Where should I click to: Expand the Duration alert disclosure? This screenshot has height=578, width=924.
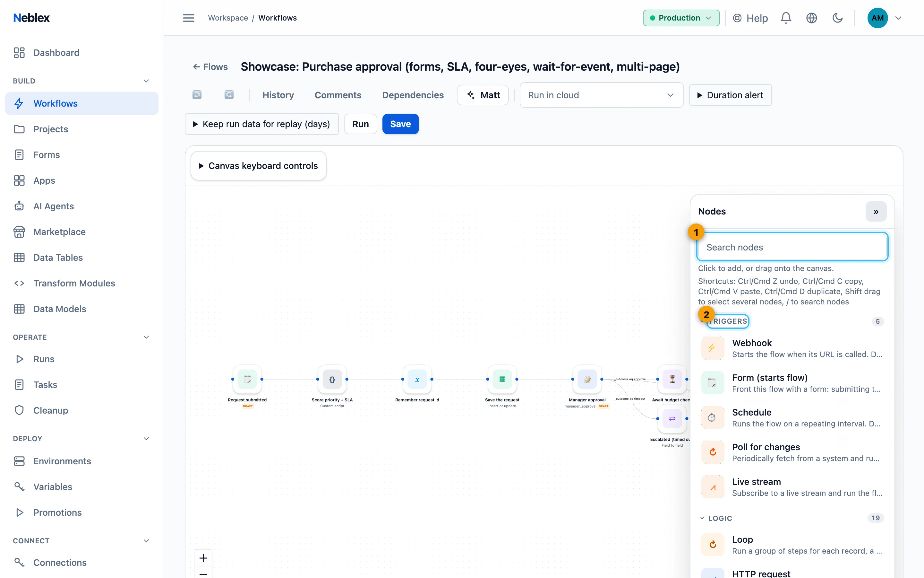[x=730, y=95]
